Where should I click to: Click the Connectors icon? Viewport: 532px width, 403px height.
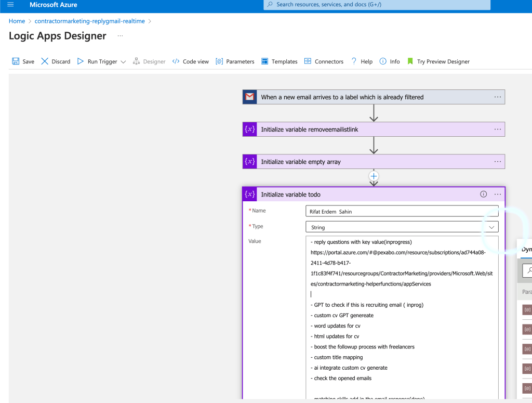[x=308, y=61]
